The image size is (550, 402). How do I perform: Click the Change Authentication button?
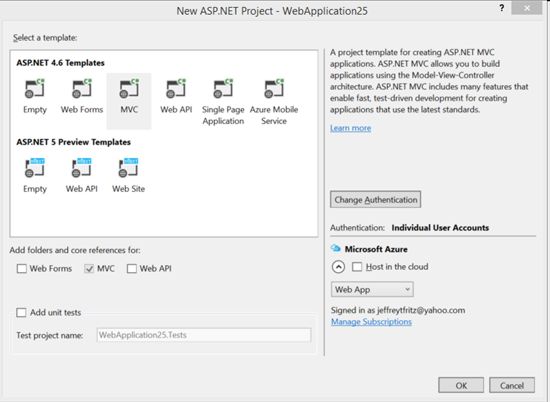375,200
